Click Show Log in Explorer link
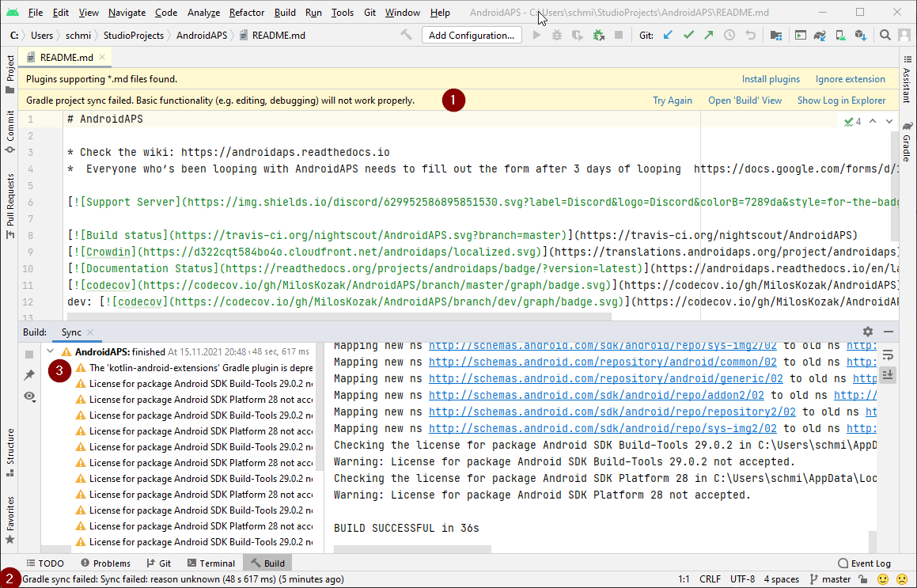The height and width of the screenshot is (588, 917). click(841, 101)
